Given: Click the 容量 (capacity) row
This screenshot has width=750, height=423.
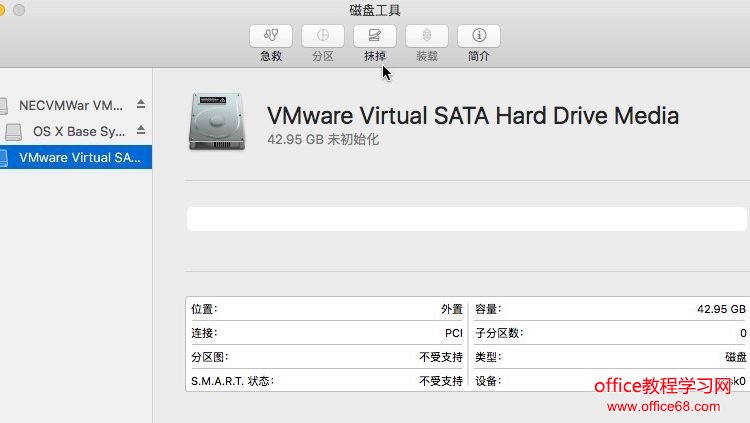Looking at the screenshot, I should pyautogui.click(x=610, y=309).
